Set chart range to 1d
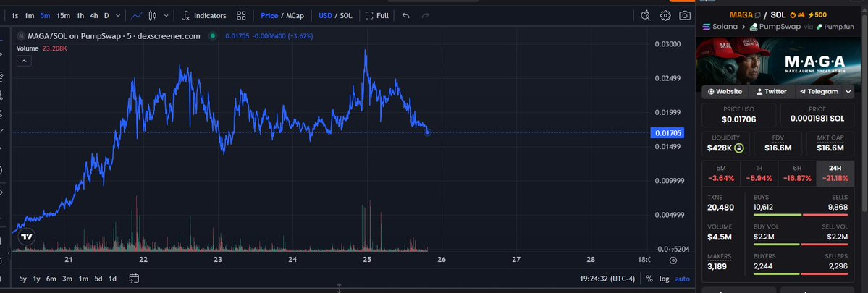Viewport: 868px width, 293px height. (112, 279)
